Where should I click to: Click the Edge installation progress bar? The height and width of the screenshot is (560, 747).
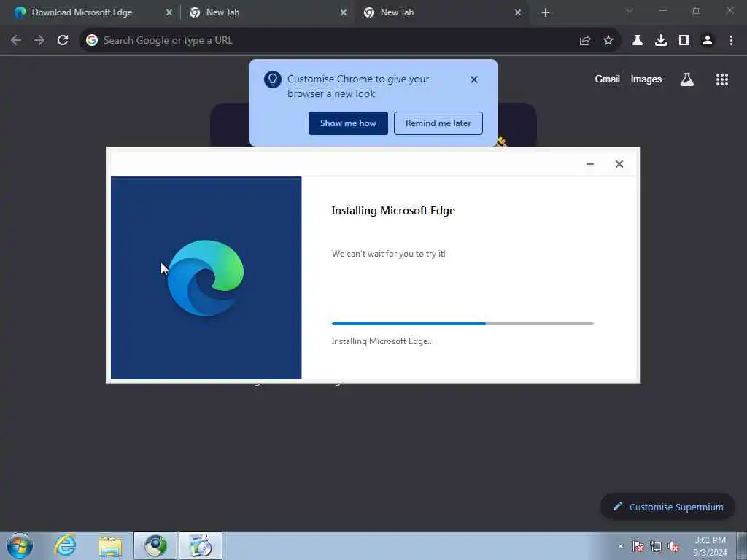click(x=462, y=324)
